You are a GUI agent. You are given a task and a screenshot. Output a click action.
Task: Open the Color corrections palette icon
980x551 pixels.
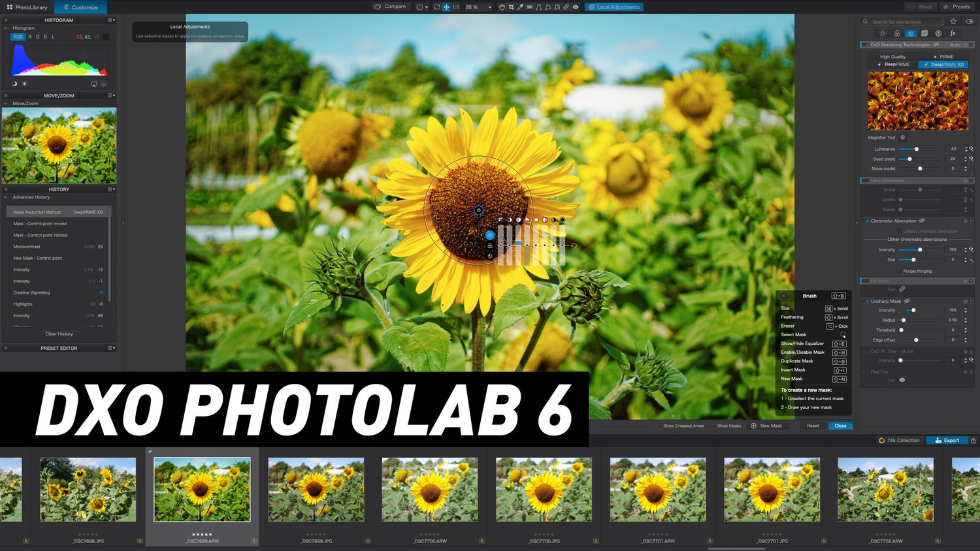click(x=897, y=33)
